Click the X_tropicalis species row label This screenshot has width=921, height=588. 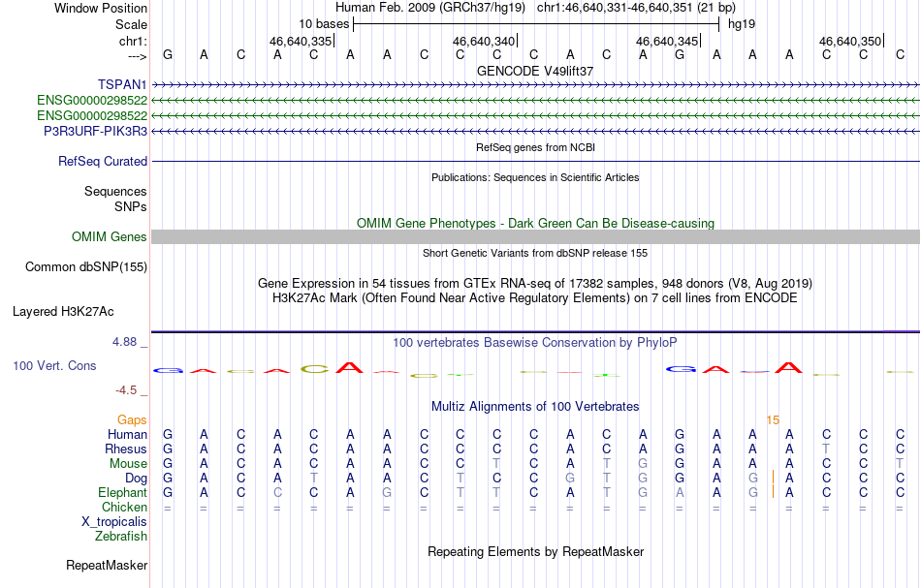(x=114, y=522)
